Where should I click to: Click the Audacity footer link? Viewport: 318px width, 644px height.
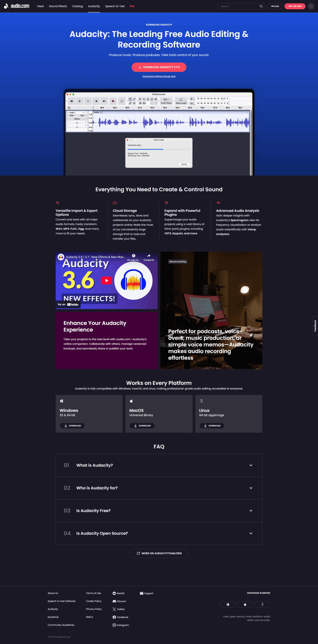click(53, 609)
